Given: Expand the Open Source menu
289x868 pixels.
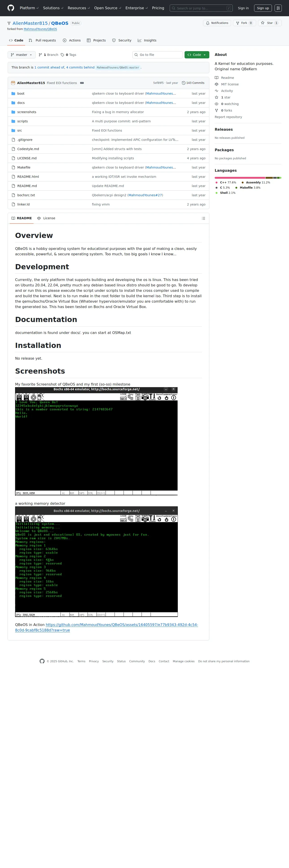Looking at the screenshot, I should (x=107, y=8).
